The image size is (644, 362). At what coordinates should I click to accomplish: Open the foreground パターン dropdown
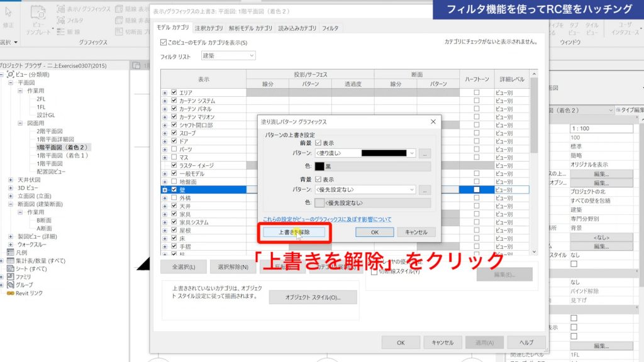coord(412,153)
